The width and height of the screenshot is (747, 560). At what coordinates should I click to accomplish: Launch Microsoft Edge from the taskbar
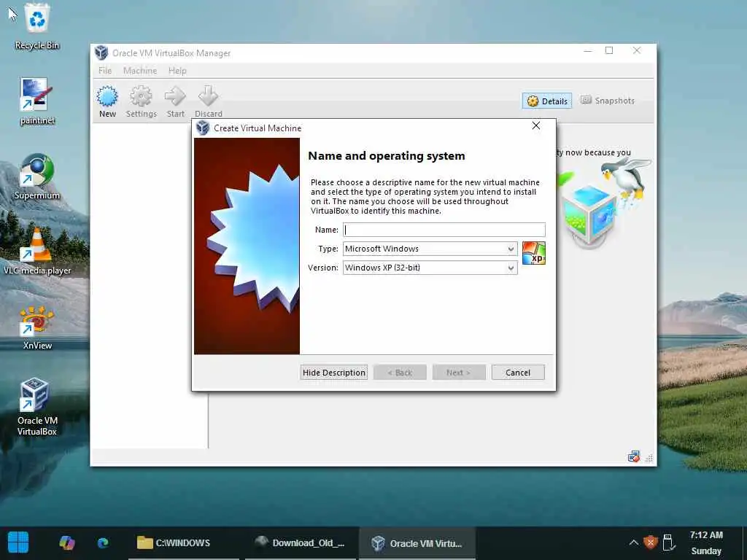pos(103,542)
